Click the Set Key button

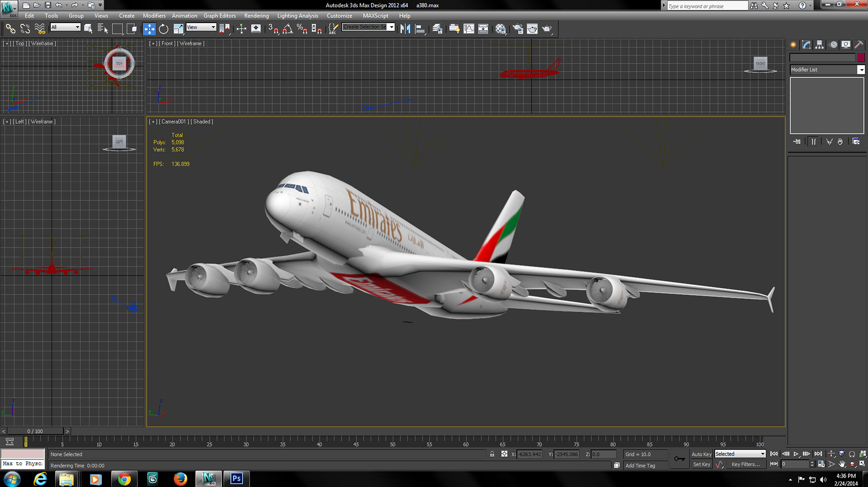click(x=702, y=464)
